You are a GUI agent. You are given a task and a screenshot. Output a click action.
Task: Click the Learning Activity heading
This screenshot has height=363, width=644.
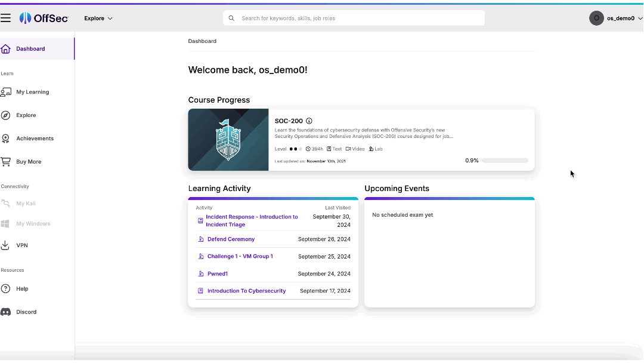tap(219, 188)
